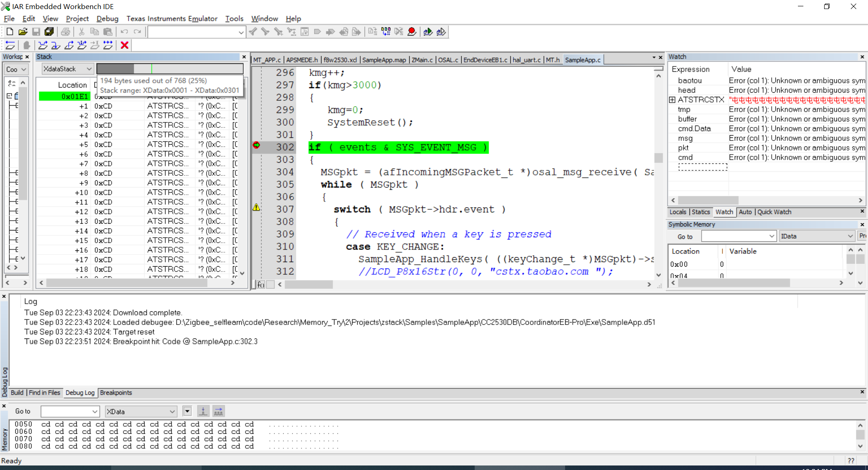The height and width of the screenshot is (470, 868).
Task: Open the Tools menu
Action: coord(234,19)
